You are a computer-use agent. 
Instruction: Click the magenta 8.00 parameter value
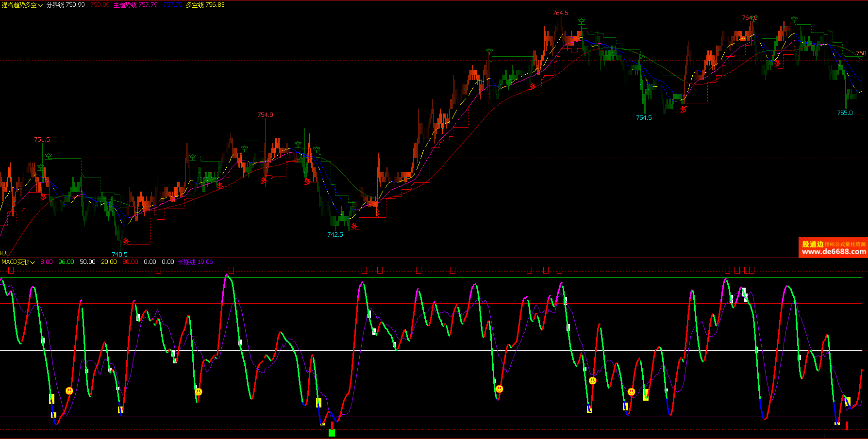(47, 262)
